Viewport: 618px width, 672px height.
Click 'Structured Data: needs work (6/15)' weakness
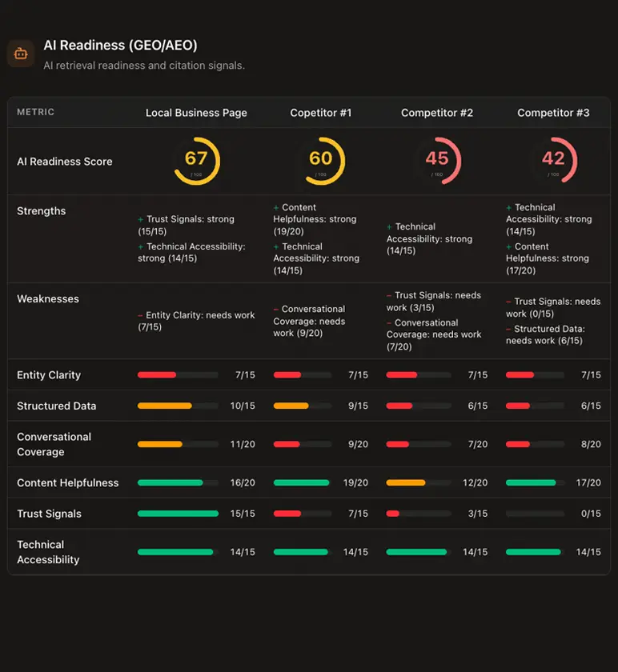(x=545, y=334)
